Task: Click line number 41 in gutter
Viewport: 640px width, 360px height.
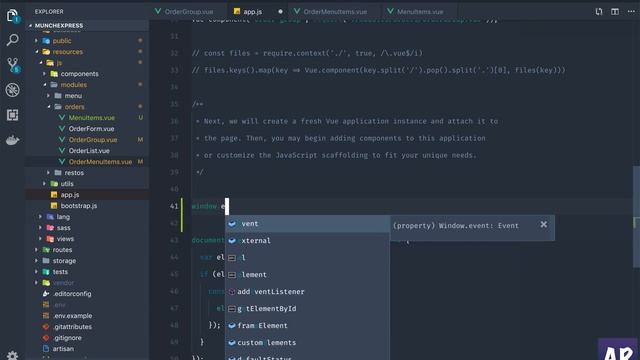Action: pos(174,206)
